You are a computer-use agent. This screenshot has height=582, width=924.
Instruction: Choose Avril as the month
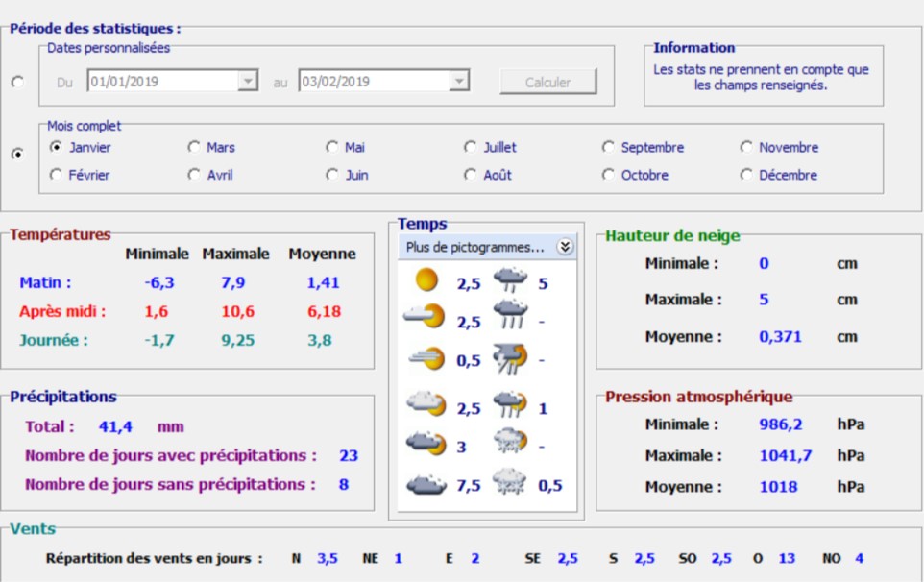(x=209, y=175)
